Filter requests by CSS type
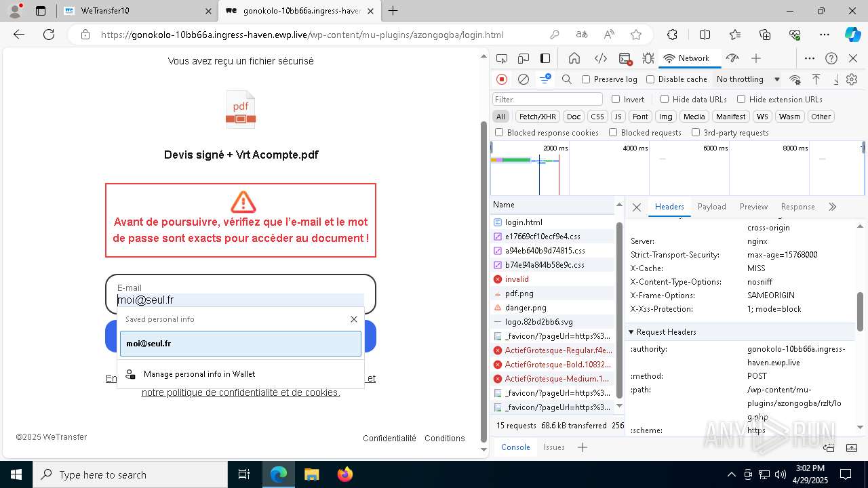The height and width of the screenshot is (488, 868). (x=597, y=117)
